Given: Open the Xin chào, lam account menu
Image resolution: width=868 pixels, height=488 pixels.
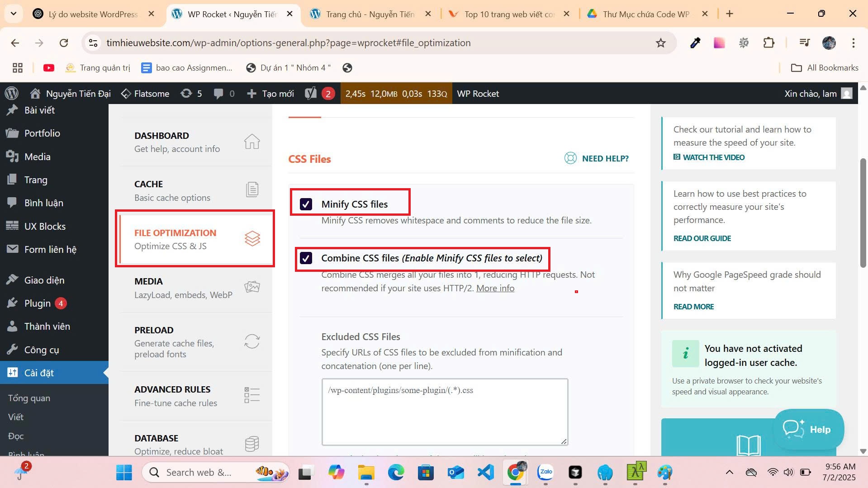Looking at the screenshot, I should [818, 94].
